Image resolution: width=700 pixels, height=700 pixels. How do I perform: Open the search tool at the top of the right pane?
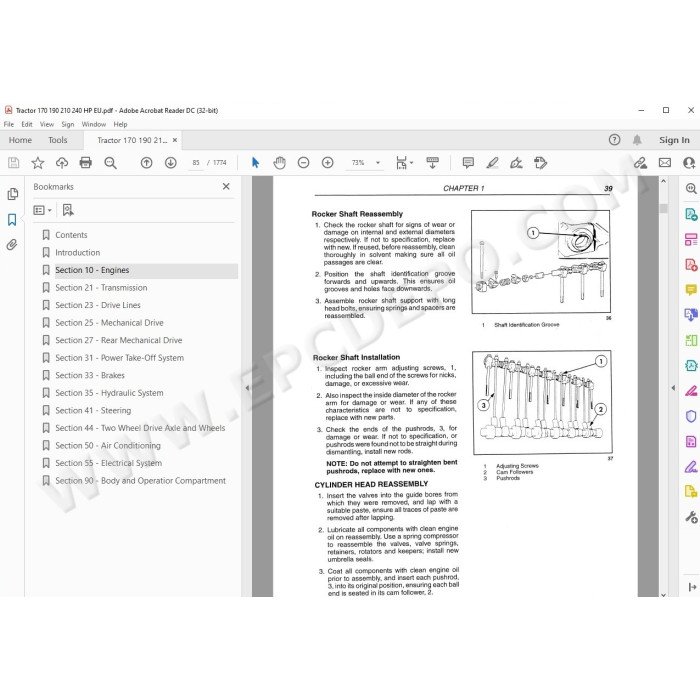691,188
